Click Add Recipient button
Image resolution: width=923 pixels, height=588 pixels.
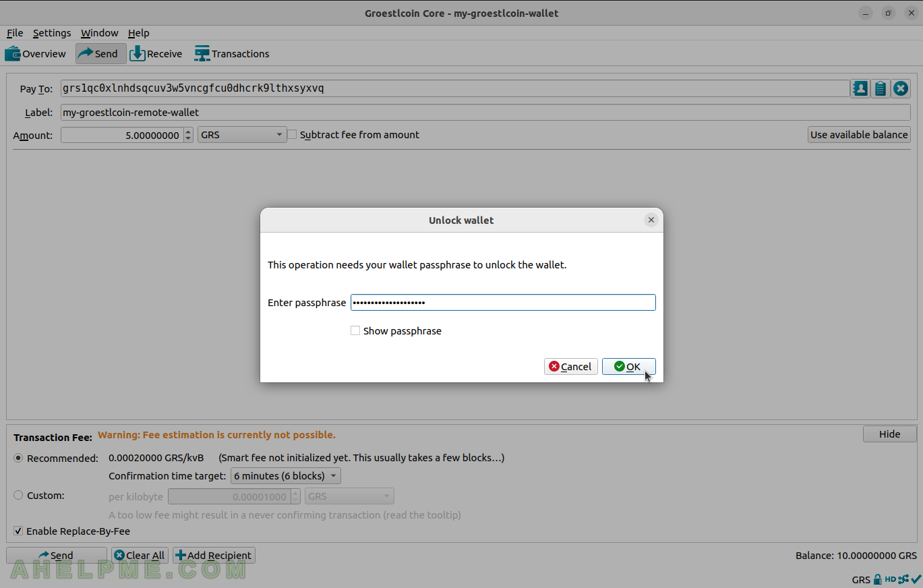[214, 556]
